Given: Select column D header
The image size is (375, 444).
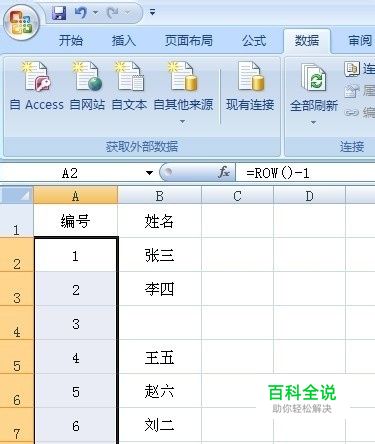Looking at the screenshot, I should [x=309, y=196].
